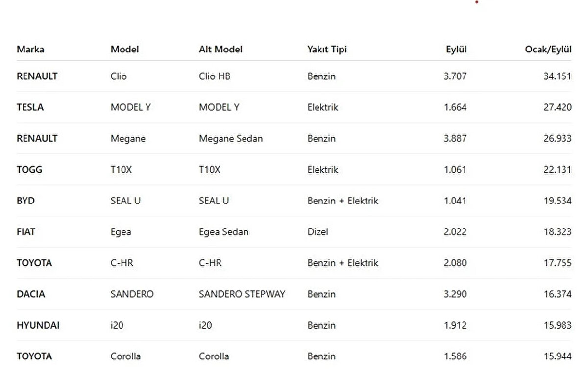Click the Egea Sedan cell
This screenshot has height=381, width=588.
tap(223, 232)
